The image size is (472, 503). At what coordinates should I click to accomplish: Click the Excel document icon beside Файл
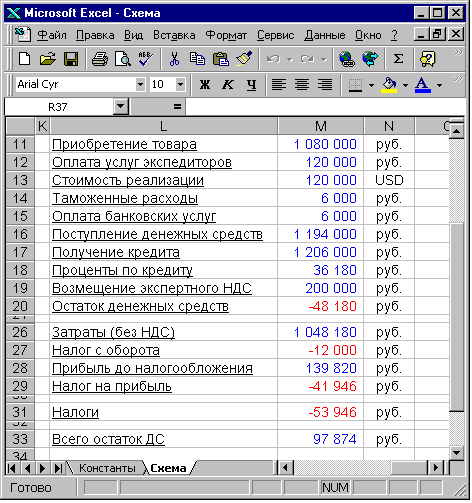coord(23,35)
